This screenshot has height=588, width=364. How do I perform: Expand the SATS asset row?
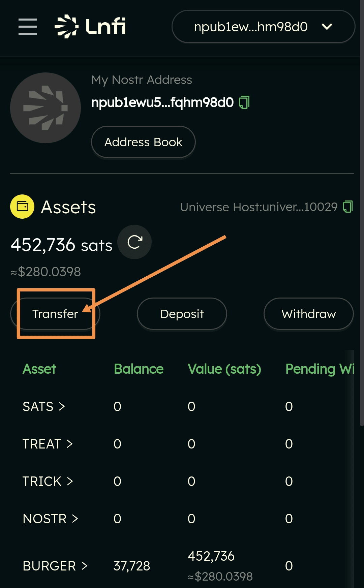click(44, 406)
